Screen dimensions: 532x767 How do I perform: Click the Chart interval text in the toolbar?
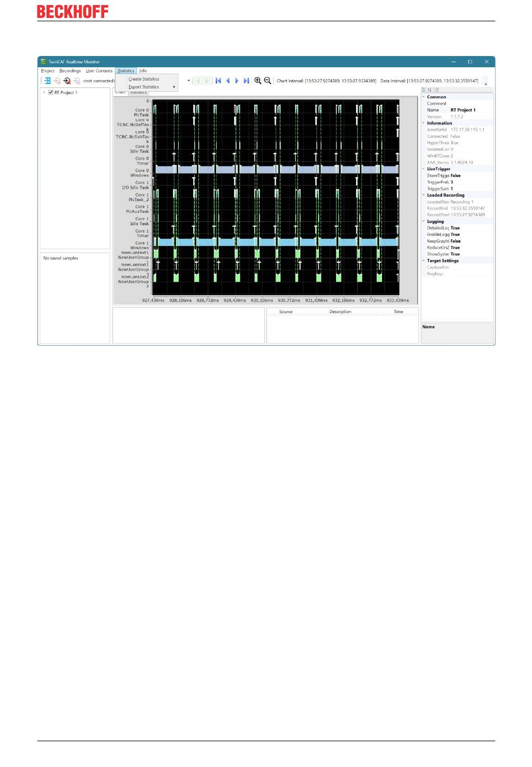click(x=326, y=81)
